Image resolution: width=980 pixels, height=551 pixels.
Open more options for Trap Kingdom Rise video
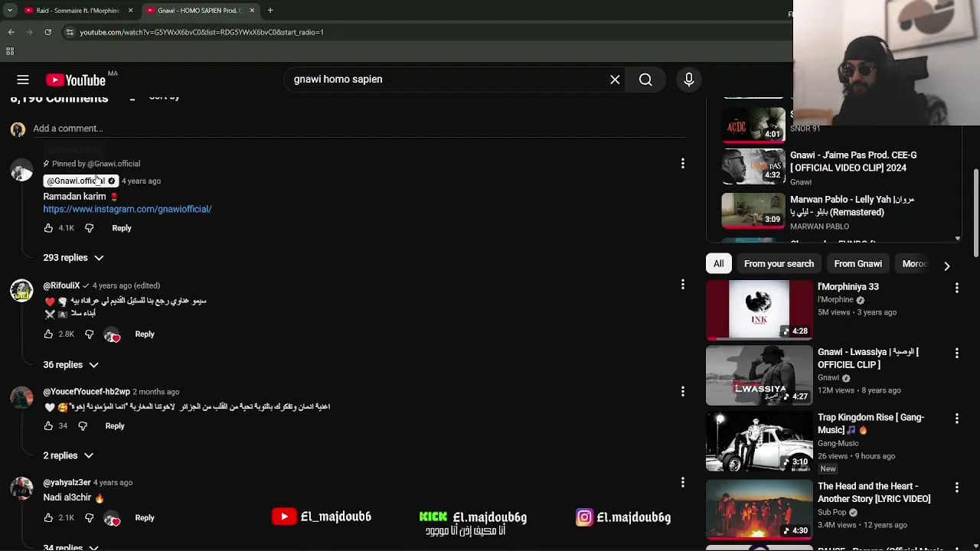[x=956, y=419]
